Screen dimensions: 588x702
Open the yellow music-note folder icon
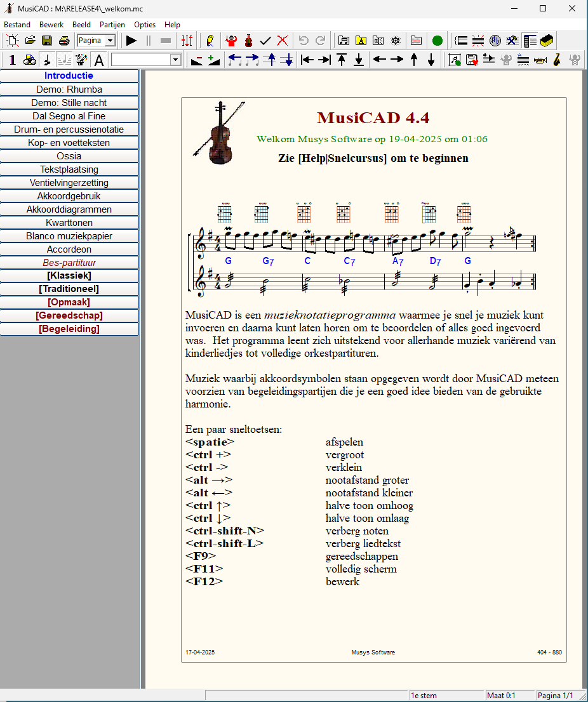(x=344, y=41)
